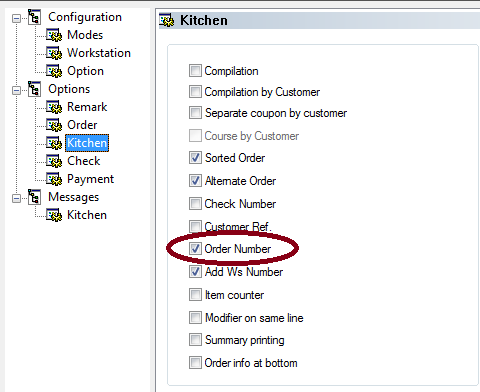The height and width of the screenshot is (392, 480).
Task: Uncheck the Alternate Order checkbox
Action: 195,181
